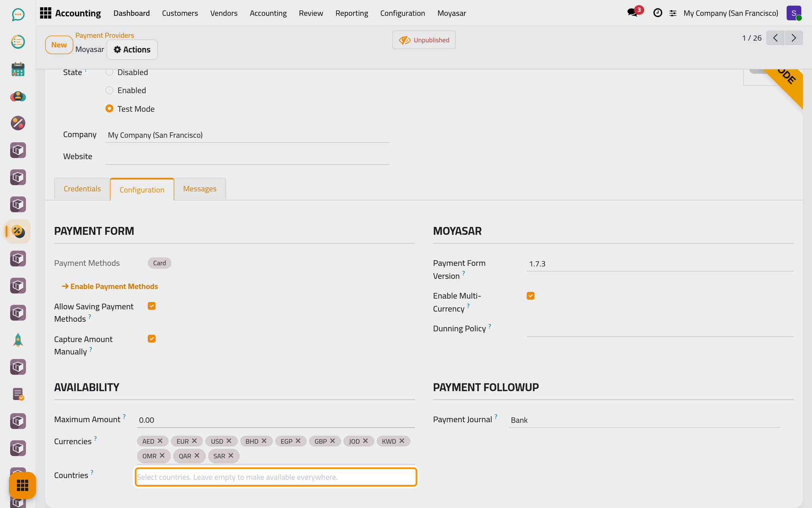Viewport: 812px width, 508px height.
Task: Open the Countries selection field
Action: point(276,477)
